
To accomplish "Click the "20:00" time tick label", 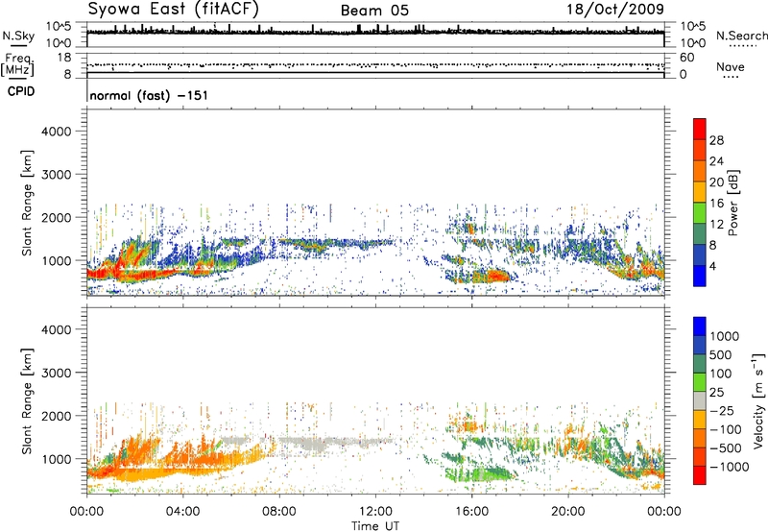I will 567,512.
